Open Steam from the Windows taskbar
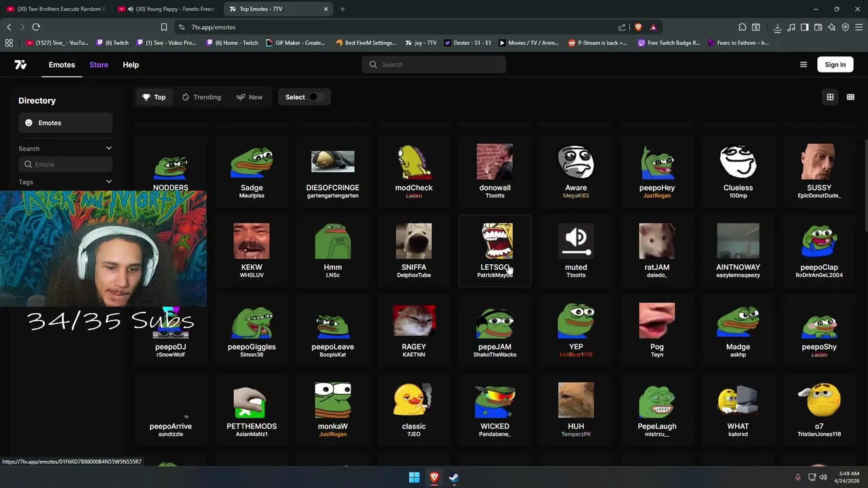The height and width of the screenshot is (488, 868). (x=454, y=477)
